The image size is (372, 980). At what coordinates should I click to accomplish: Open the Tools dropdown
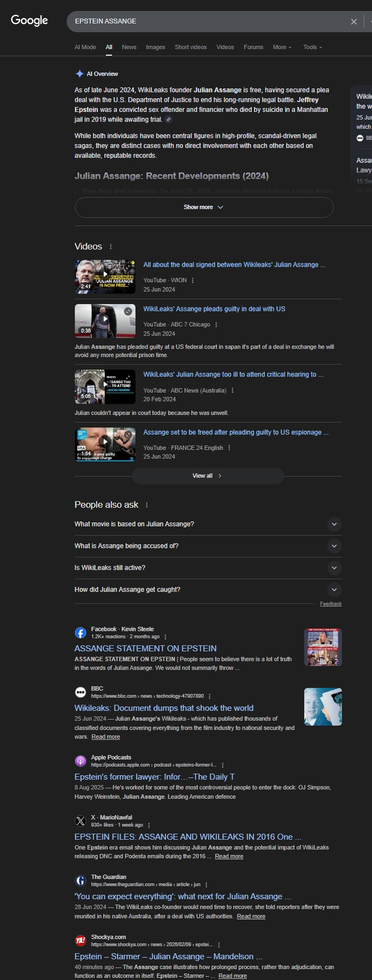312,47
